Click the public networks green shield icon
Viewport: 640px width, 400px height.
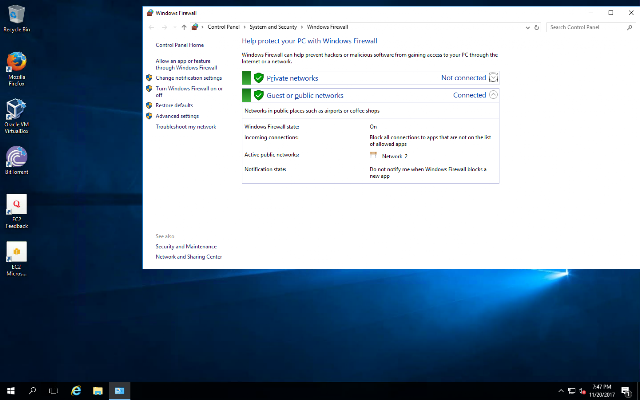coord(258,95)
